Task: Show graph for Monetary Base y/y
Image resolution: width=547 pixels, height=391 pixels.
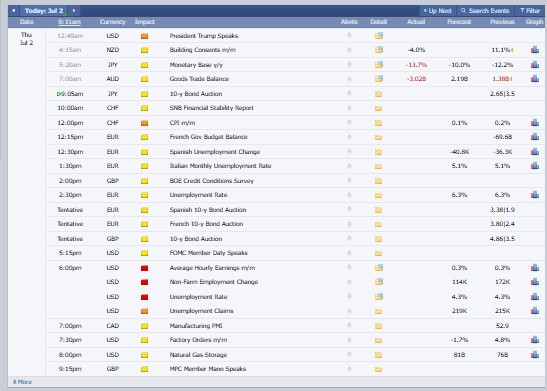Action: click(x=535, y=65)
